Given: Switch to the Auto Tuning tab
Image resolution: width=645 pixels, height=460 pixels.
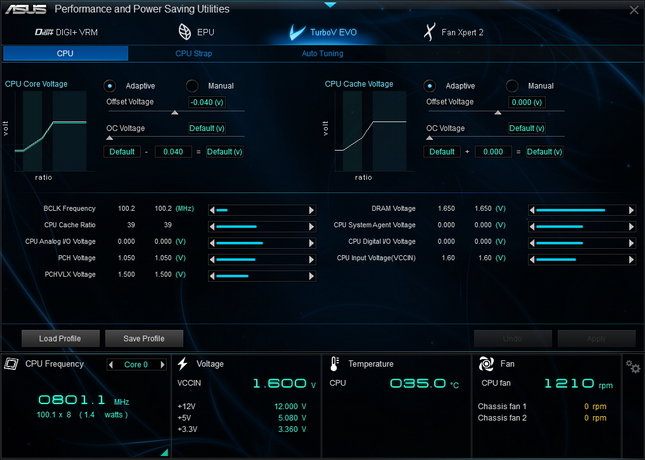Looking at the screenshot, I should pos(322,53).
